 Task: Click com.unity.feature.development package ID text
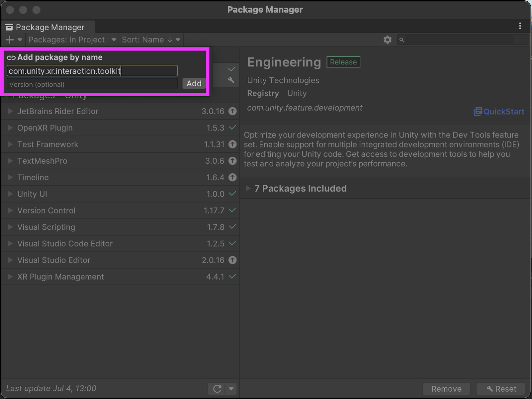pos(305,108)
